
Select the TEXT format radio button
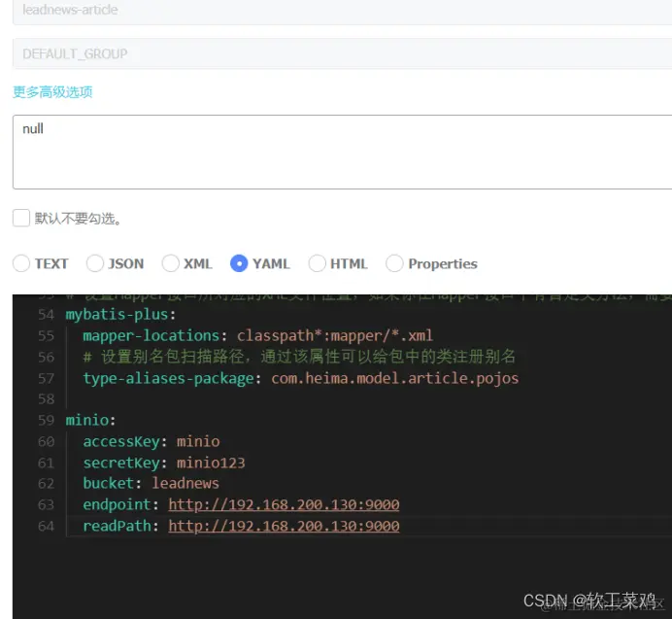[x=21, y=263]
